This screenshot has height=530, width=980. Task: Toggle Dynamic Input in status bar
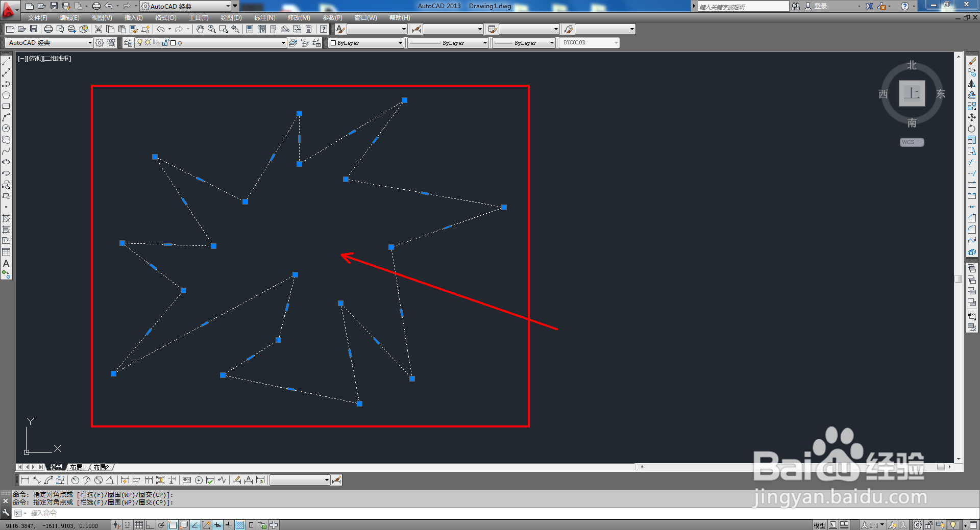coord(217,525)
